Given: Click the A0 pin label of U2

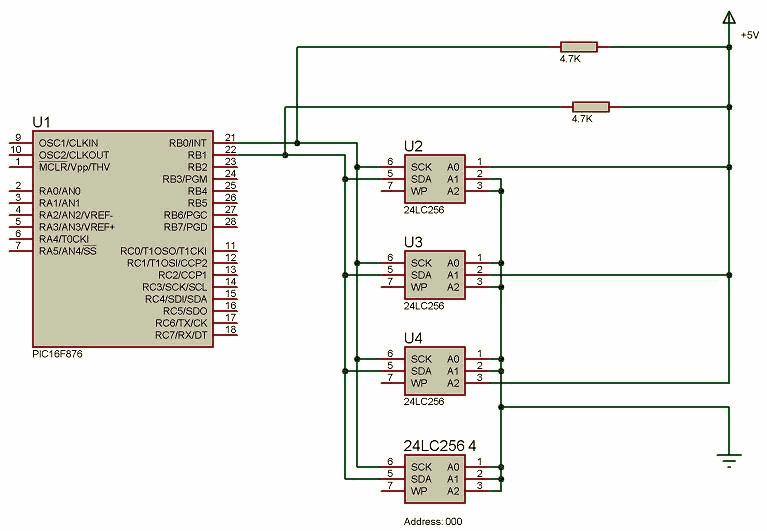Looking at the screenshot, I should [x=453, y=167].
